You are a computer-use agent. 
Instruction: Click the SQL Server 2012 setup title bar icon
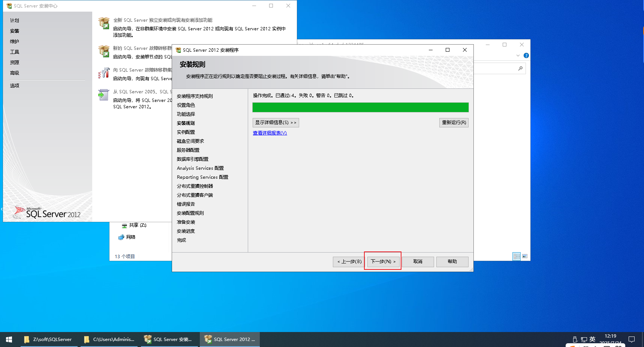pos(178,50)
